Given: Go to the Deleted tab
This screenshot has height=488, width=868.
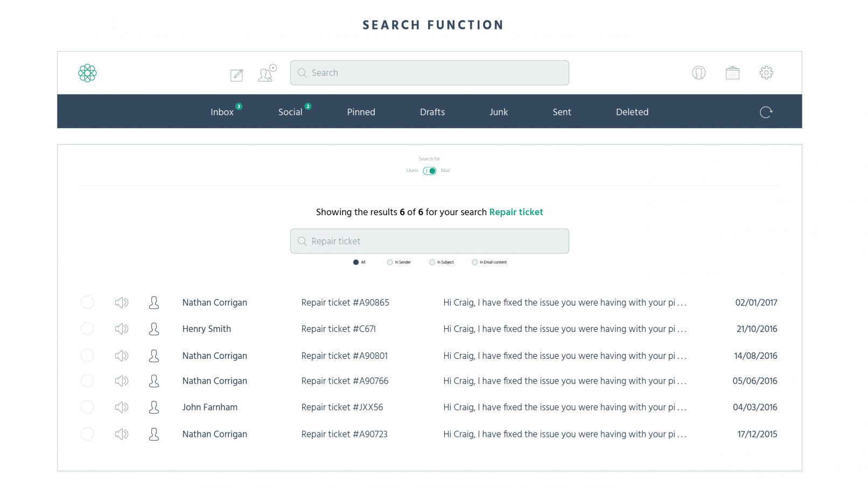Looking at the screenshot, I should click(x=632, y=112).
